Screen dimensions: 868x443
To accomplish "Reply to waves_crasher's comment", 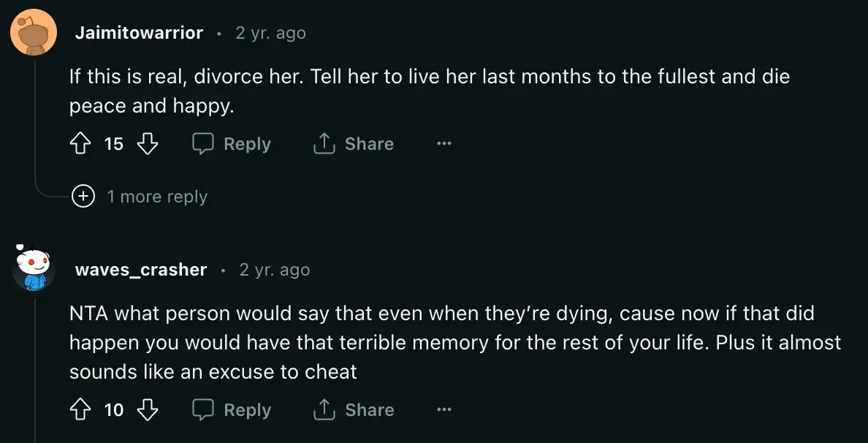I will pyautogui.click(x=231, y=410).
